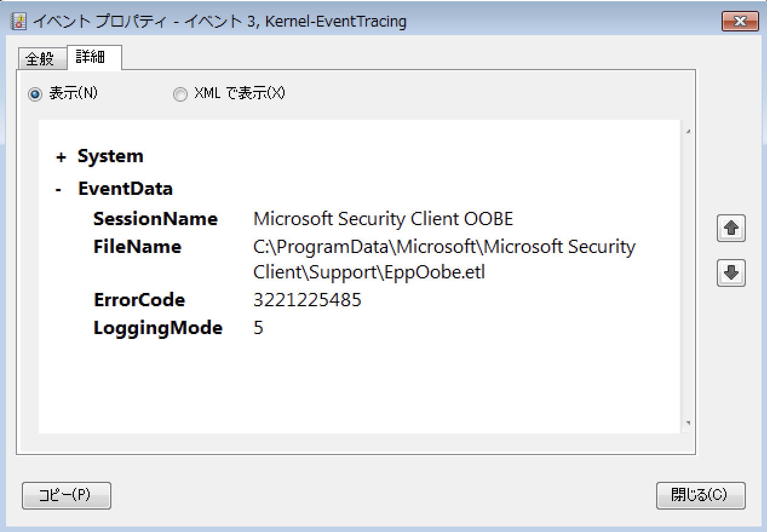This screenshot has width=767, height=532.
Task: Click the LoggingMode value 5
Action: pos(258,327)
